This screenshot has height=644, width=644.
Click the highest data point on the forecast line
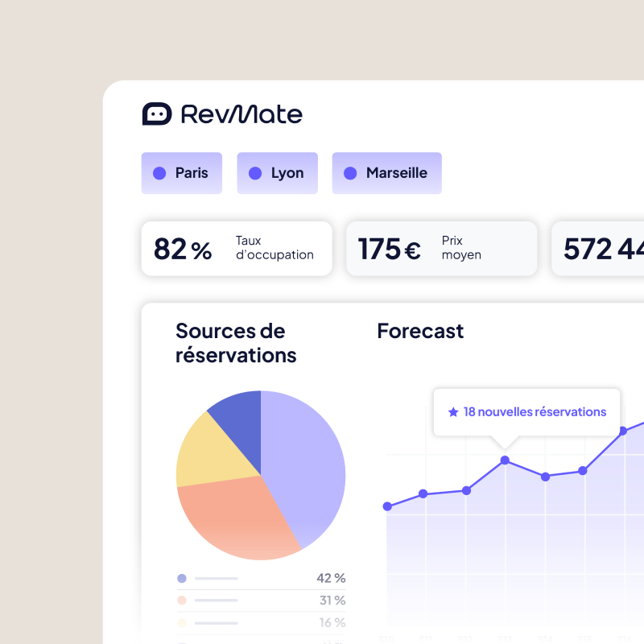[x=624, y=431]
